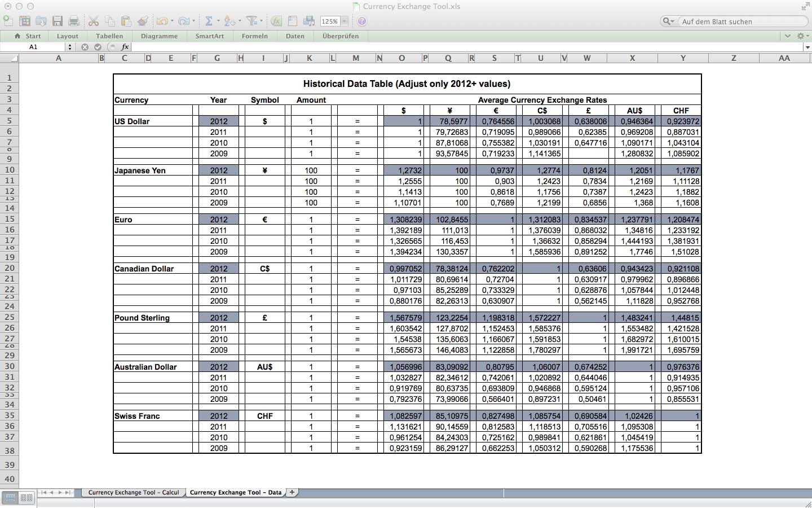The width and height of the screenshot is (812, 508).
Task: Undo the last action
Action: click(162, 21)
